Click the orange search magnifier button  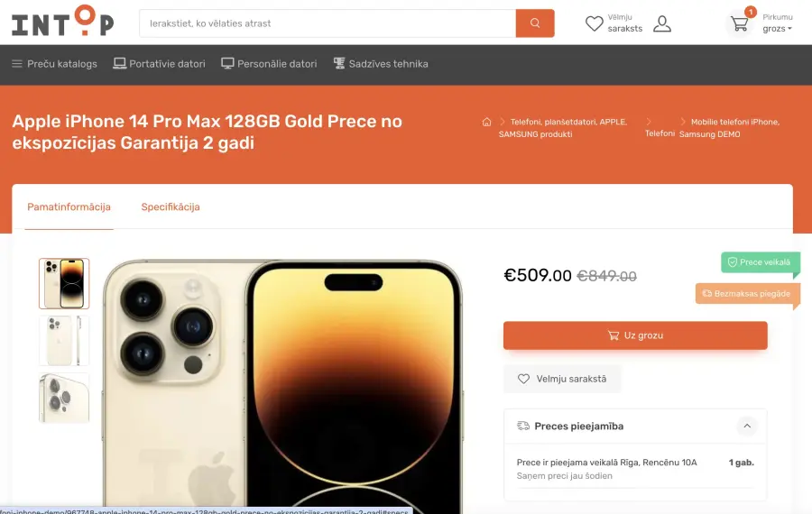534,23
